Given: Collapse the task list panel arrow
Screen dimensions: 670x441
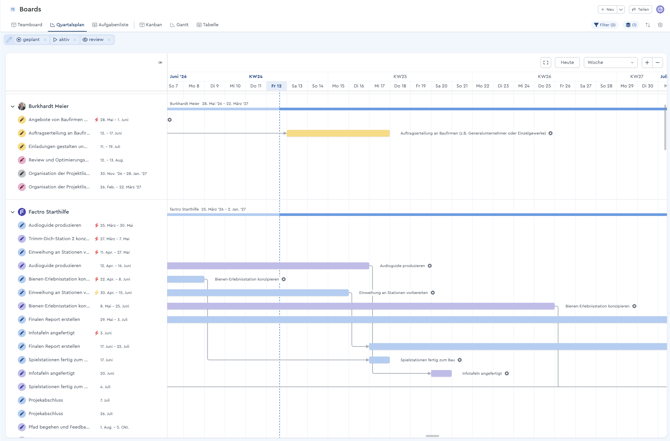Looking at the screenshot, I should pos(160,62).
